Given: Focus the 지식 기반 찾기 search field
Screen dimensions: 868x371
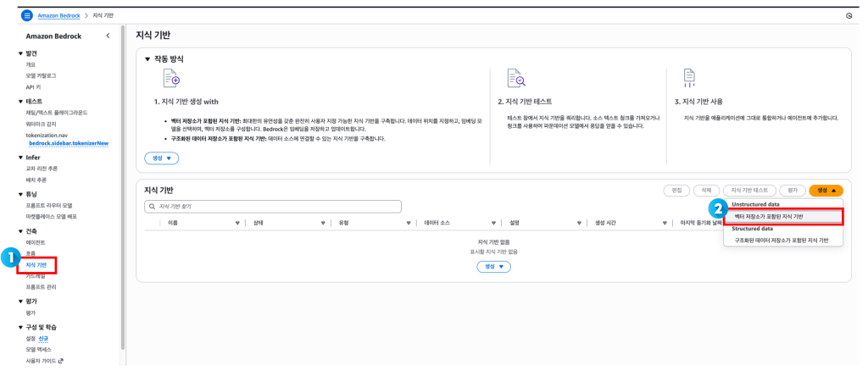Looking at the screenshot, I should pyautogui.click(x=271, y=206).
